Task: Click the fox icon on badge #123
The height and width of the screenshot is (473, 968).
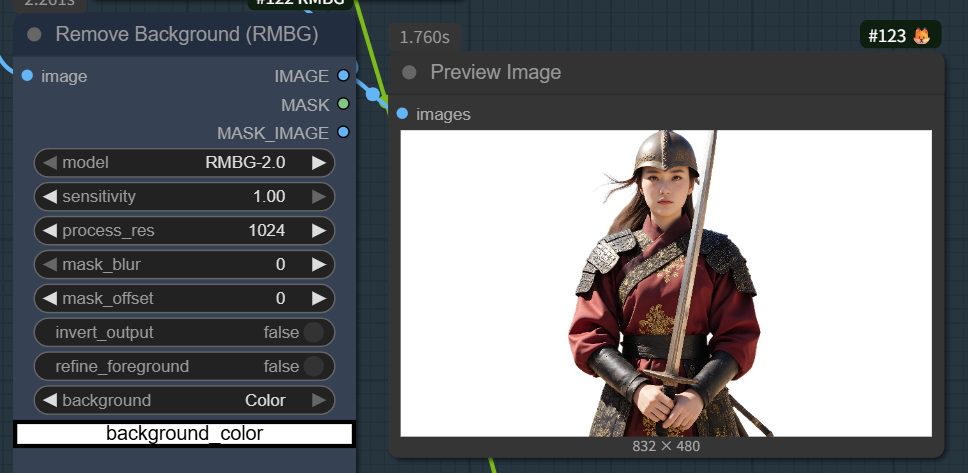Action: coord(921,36)
